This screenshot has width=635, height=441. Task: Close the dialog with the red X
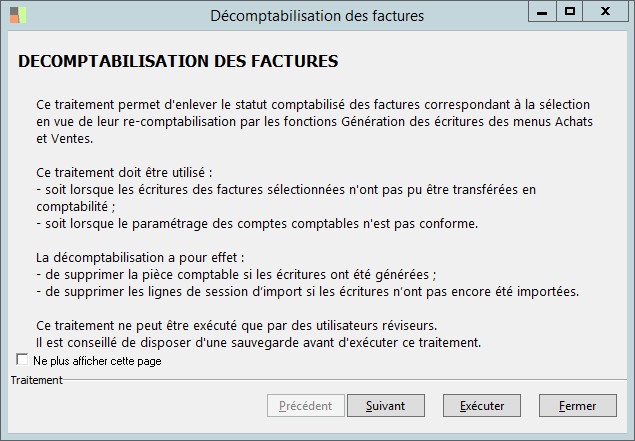(x=605, y=12)
